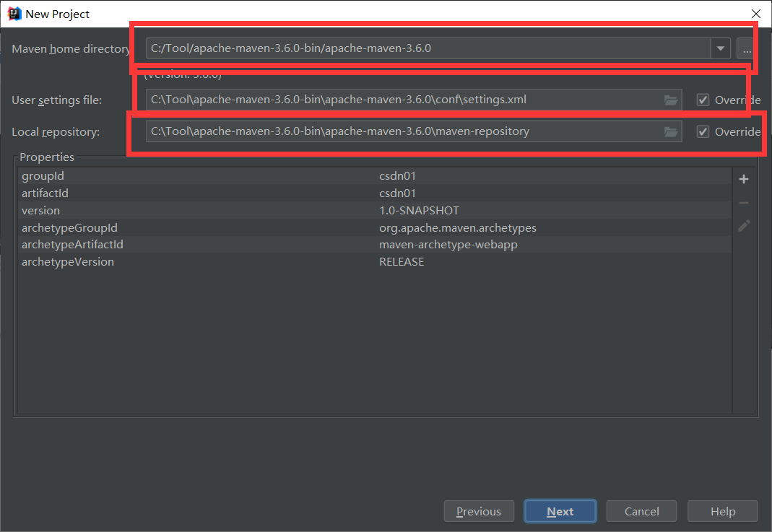Remove property with the minus icon

tap(744, 203)
